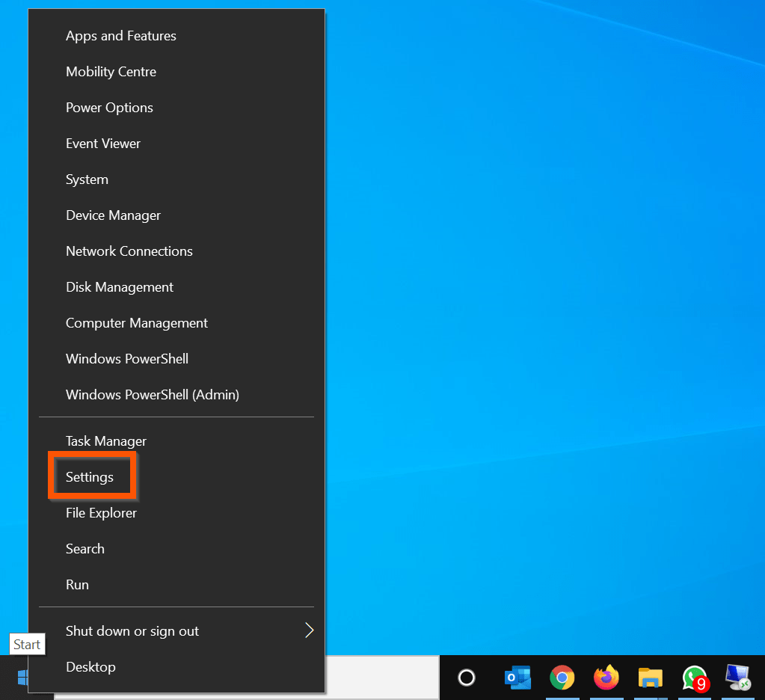
Task: Expand Shut down or sign out submenu
Action: point(176,630)
